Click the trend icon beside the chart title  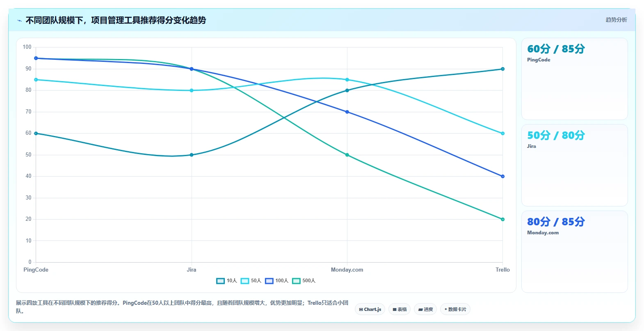tap(19, 20)
